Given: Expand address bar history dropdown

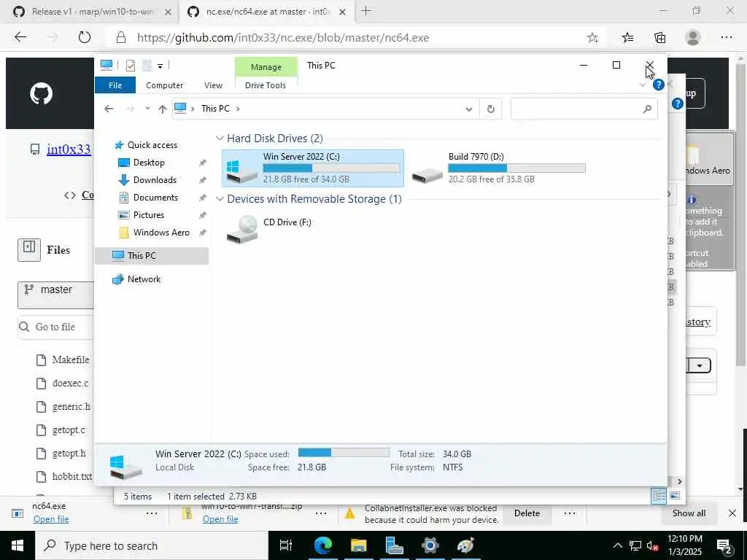Looking at the screenshot, I should (x=469, y=109).
